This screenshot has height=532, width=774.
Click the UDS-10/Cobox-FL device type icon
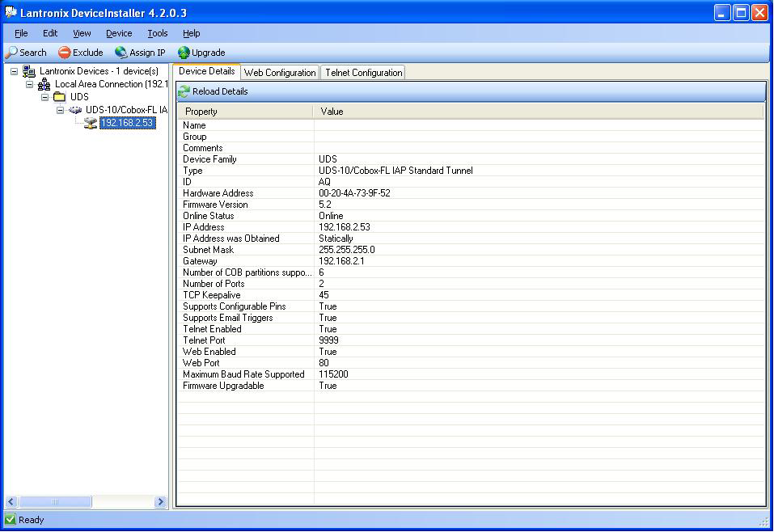75,110
